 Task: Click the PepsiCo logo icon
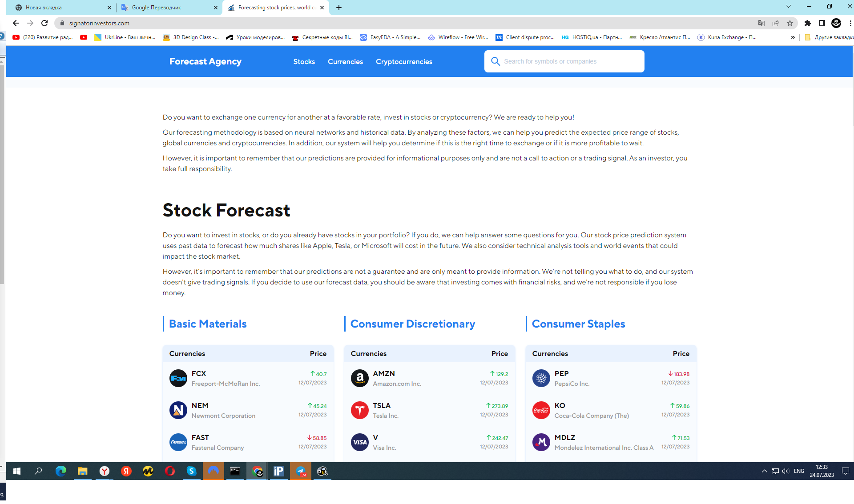point(541,378)
